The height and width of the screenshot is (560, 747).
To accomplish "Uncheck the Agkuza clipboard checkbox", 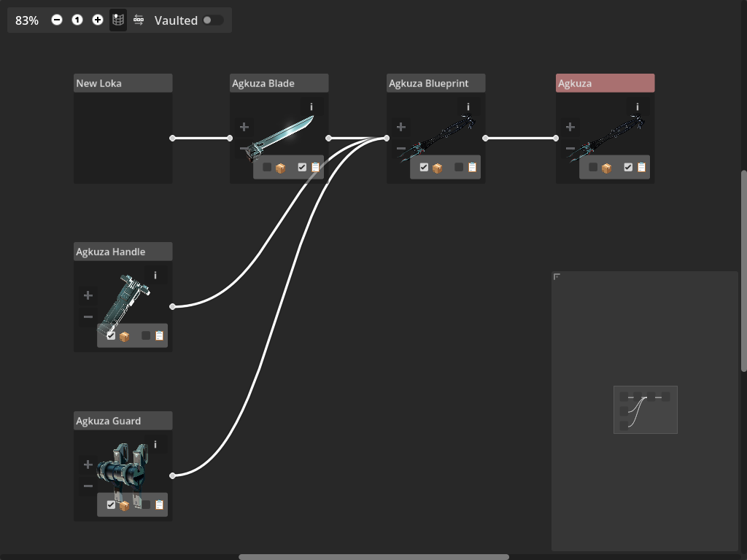I will pos(628,167).
